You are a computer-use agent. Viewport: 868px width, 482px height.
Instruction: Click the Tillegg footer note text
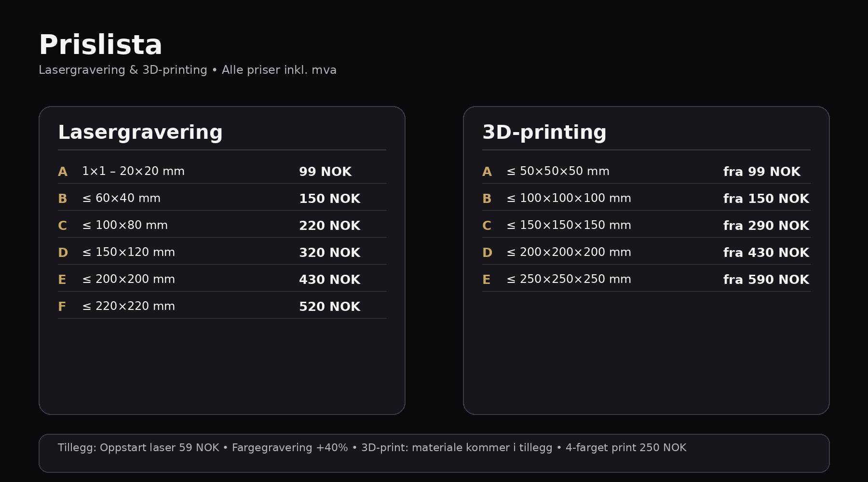click(371, 448)
